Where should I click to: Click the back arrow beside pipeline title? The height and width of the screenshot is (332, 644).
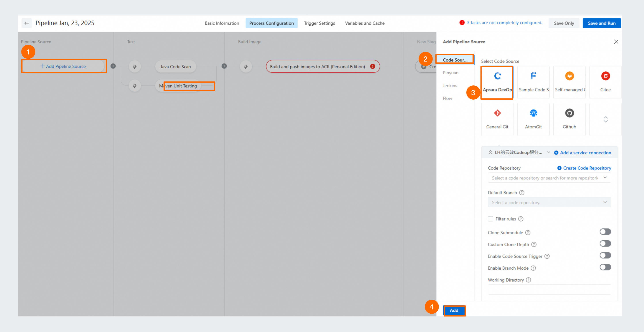(x=27, y=23)
